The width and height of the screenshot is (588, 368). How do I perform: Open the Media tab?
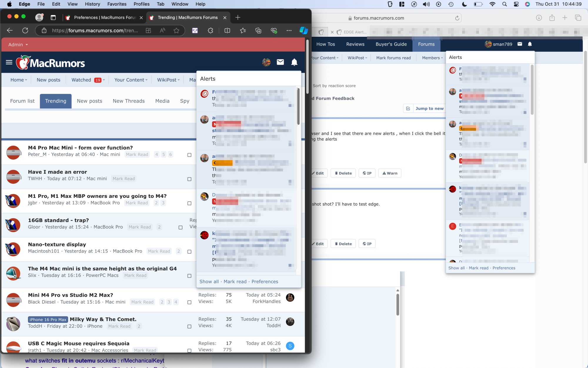coord(162,101)
